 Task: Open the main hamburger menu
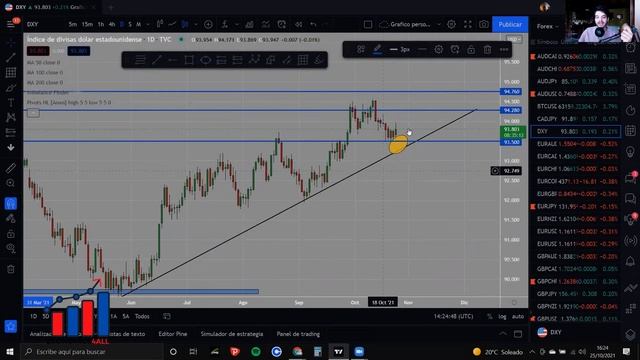(x=10, y=24)
